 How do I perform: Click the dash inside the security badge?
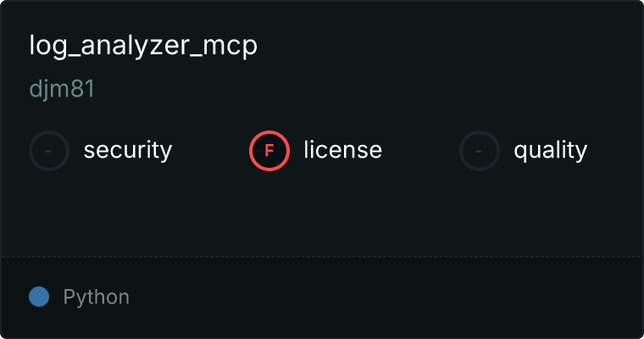[48, 151]
